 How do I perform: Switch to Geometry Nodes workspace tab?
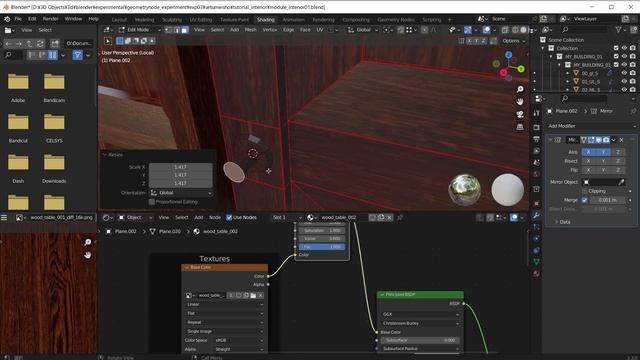(396, 20)
